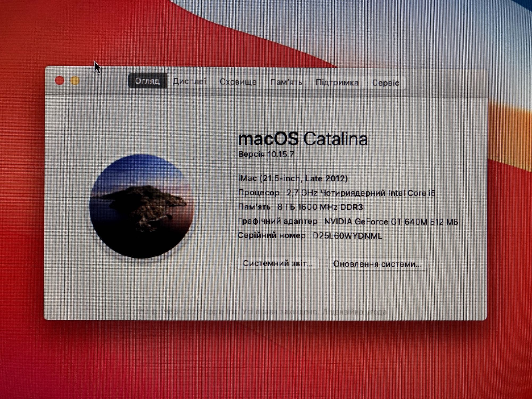Open the Сховище tab

[x=238, y=82]
